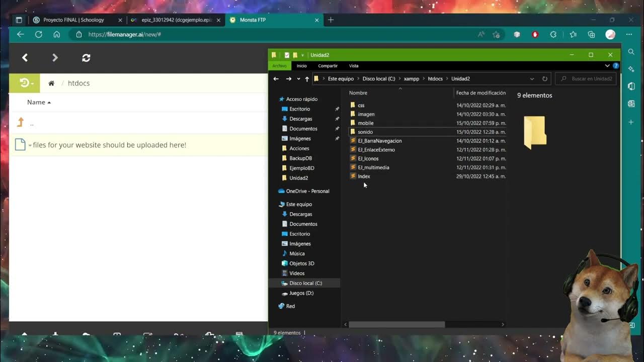Go to the browser home page

click(x=56, y=34)
